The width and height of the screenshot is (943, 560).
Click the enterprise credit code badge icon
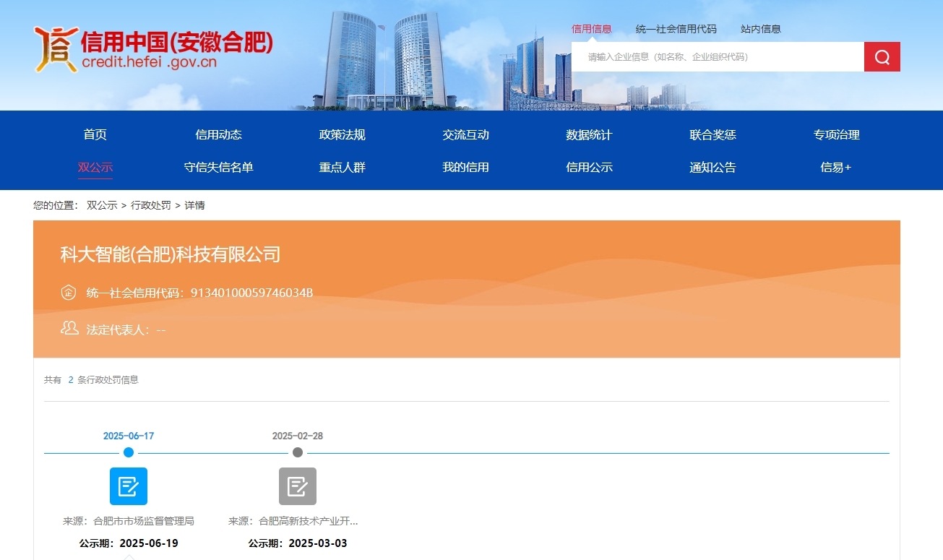pyautogui.click(x=69, y=293)
